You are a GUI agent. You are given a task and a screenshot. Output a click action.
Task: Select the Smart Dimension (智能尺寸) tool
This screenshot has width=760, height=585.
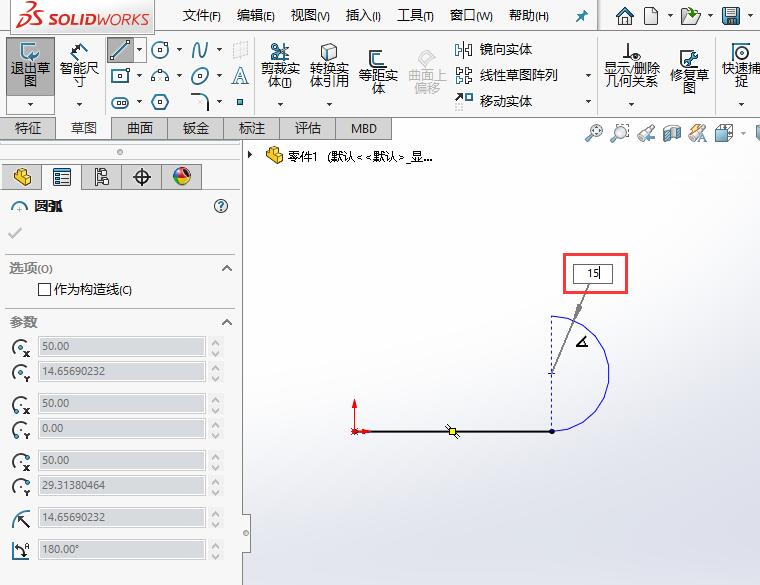tap(79, 66)
